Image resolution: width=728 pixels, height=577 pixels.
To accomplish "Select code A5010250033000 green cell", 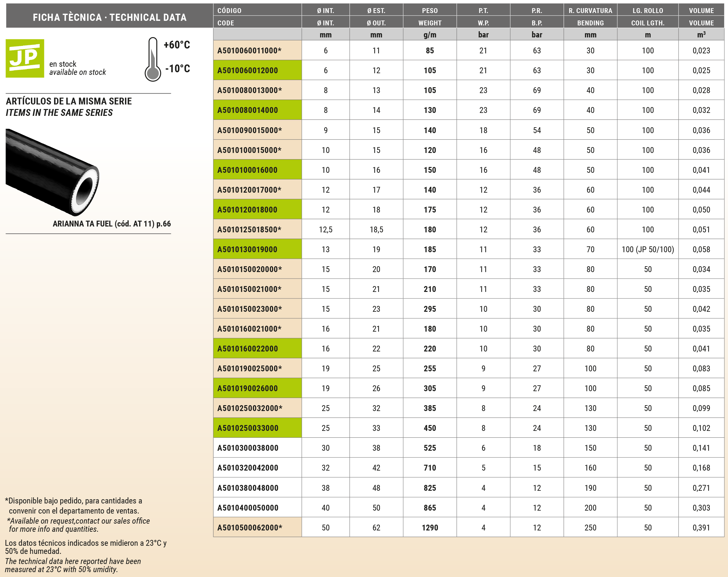I will 257,428.
